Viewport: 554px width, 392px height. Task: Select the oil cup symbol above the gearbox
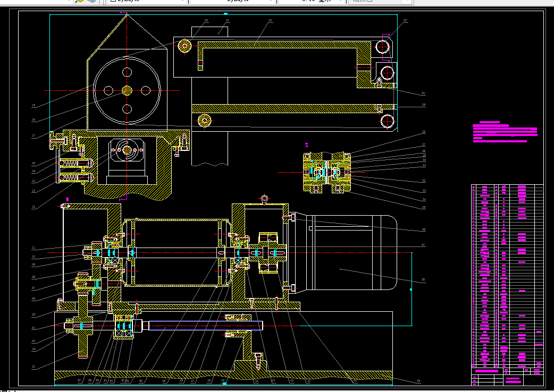tap(264, 199)
